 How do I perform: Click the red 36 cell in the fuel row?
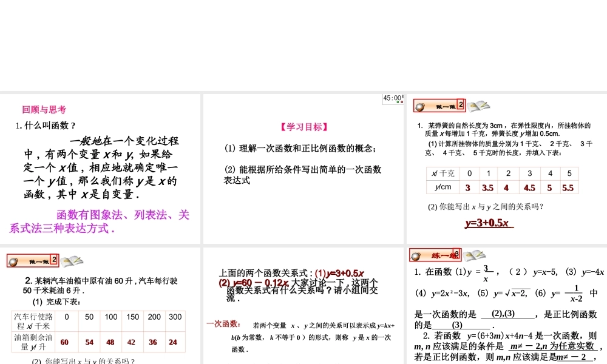tap(153, 342)
